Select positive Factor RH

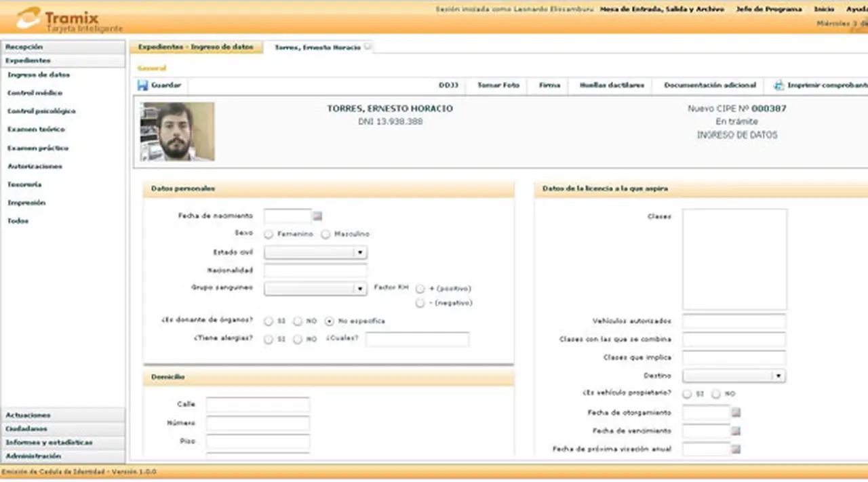[x=421, y=288]
